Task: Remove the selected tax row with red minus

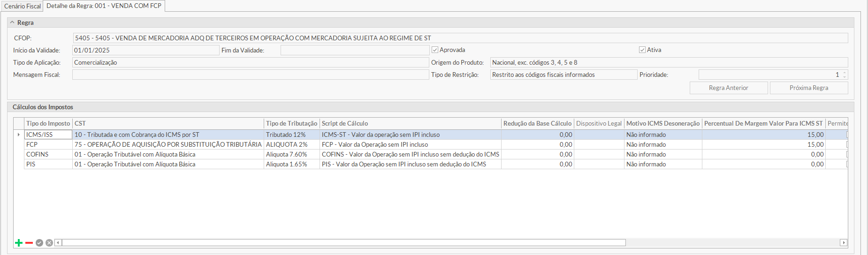Action: tap(29, 243)
